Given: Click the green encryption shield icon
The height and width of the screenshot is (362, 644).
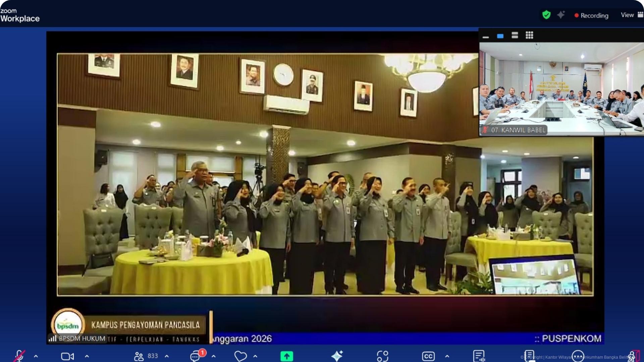Looking at the screenshot, I should coord(546,15).
